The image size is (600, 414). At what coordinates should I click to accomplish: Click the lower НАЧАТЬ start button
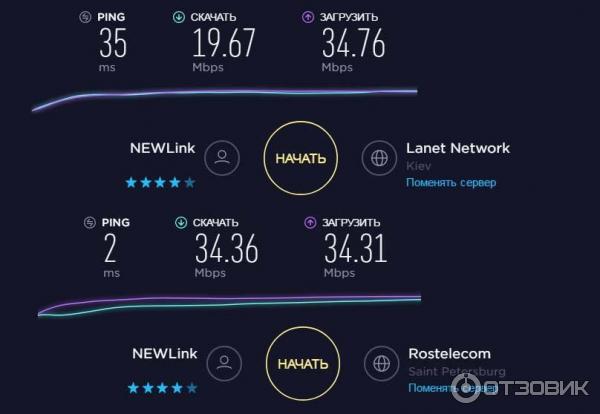(x=303, y=363)
